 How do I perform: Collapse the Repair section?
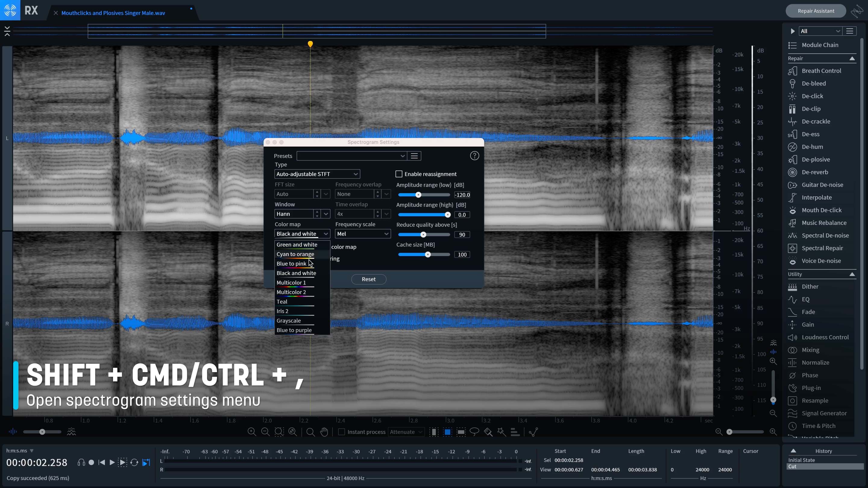tap(852, 59)
